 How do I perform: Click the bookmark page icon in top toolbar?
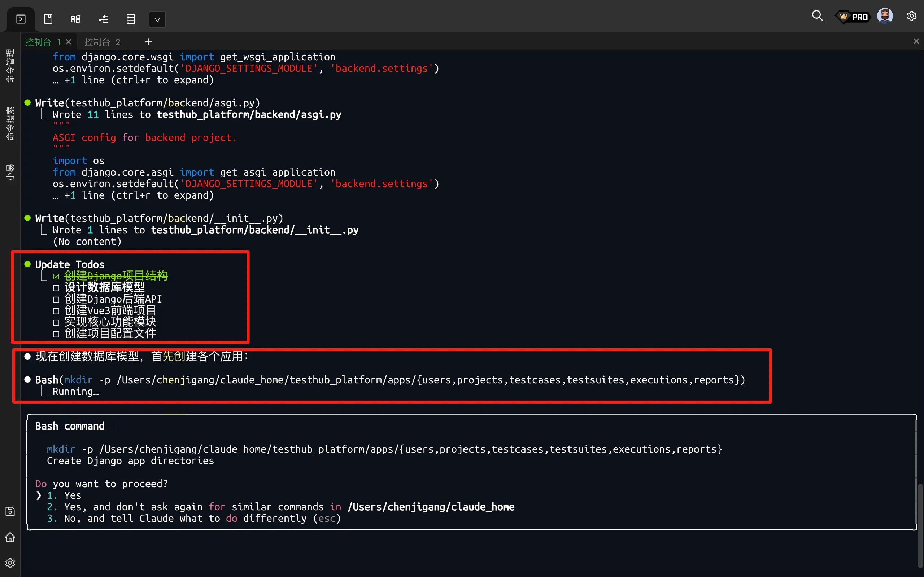point(48,19)
